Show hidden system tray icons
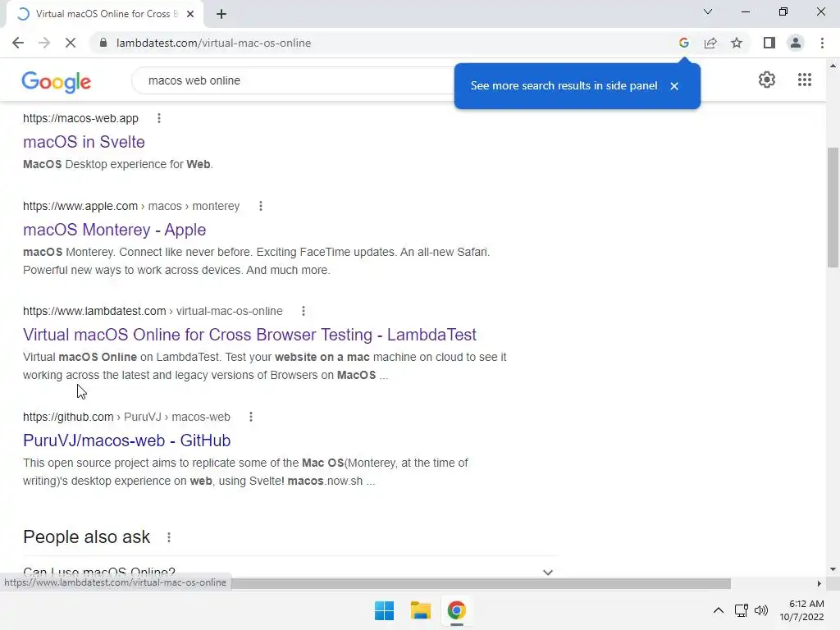The width and height of the screenshot is (840, 630). [719, 610]
